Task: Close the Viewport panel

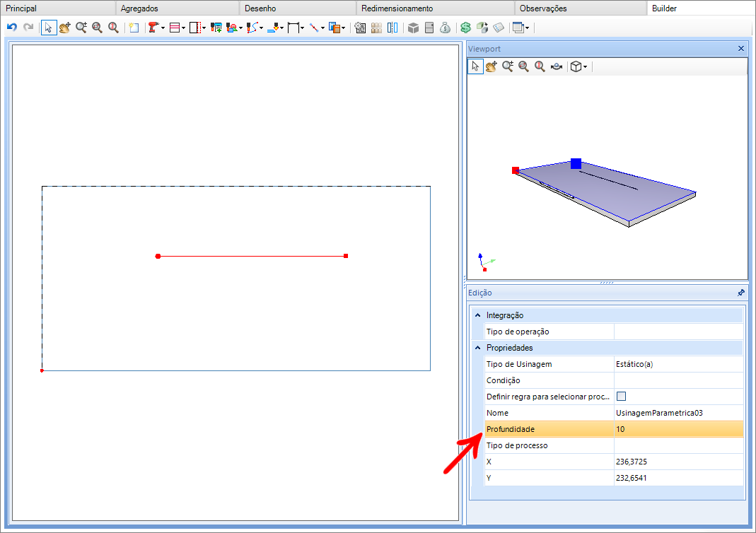Action: [x=740, y=49]
